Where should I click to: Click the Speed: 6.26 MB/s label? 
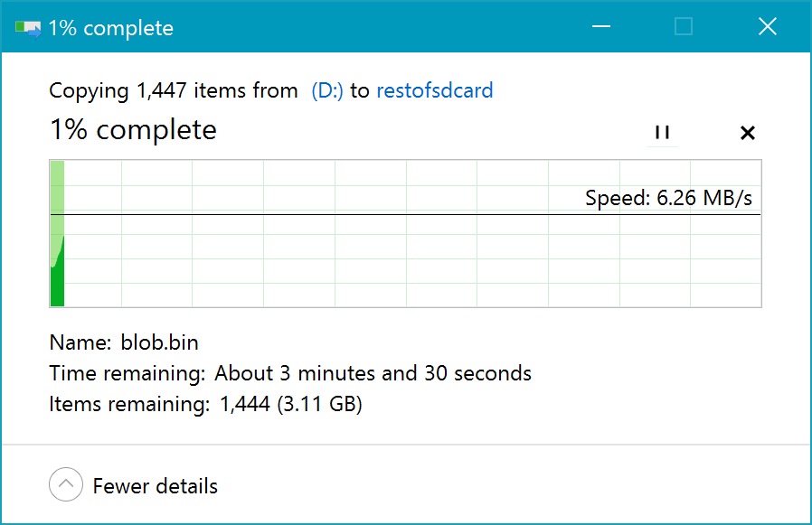pyautogui.click(x=668, y=198)
